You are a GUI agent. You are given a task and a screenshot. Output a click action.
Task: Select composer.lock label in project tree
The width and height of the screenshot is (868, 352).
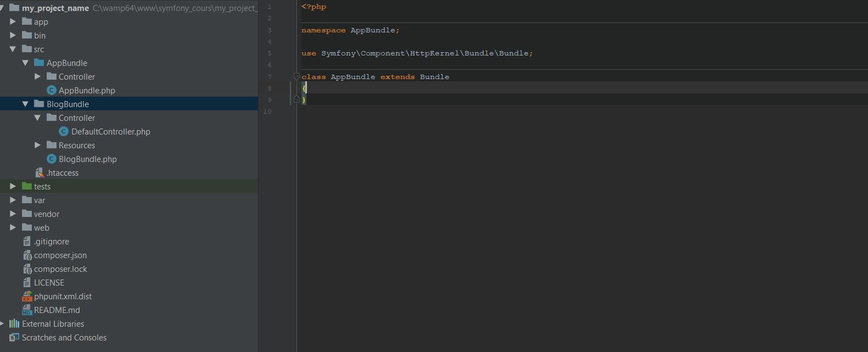coord(60,269)
